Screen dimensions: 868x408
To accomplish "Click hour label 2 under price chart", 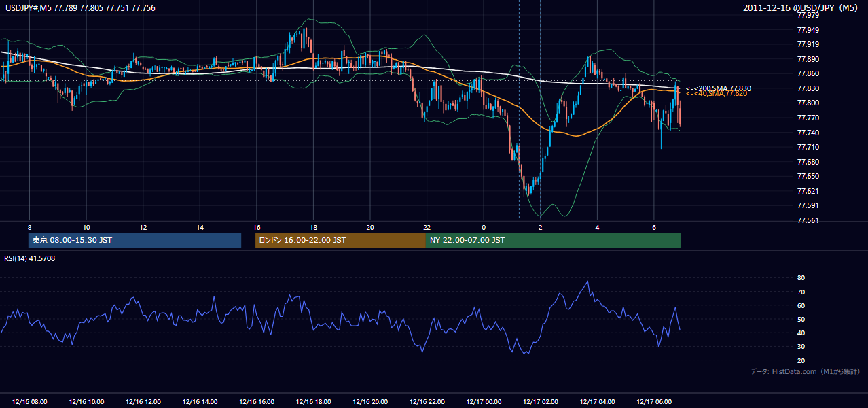I will [x=540, y=227].
